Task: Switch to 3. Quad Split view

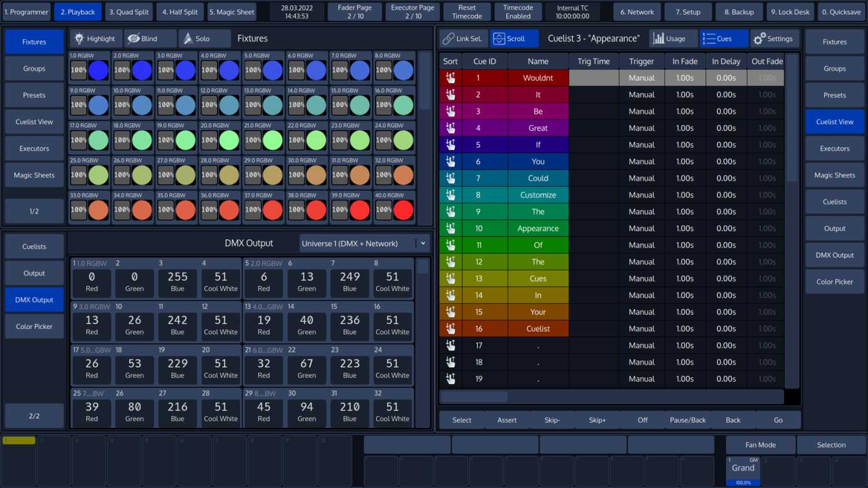Action: (129, 12)
